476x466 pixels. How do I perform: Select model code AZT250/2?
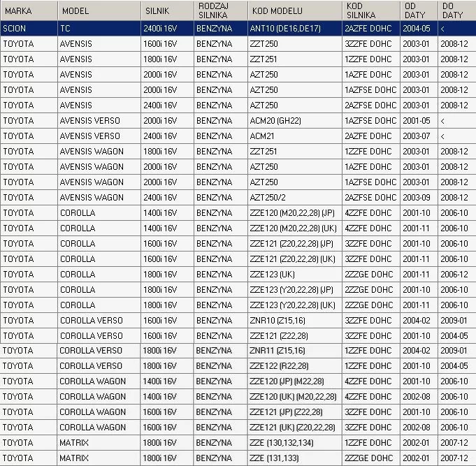[x=295, y=198]
